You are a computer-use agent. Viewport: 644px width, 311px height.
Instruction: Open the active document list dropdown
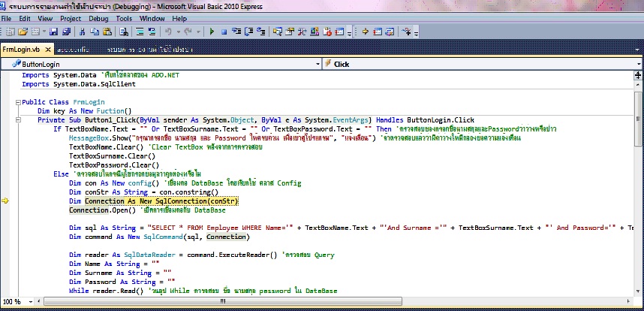pyautogui.click(x=637, y=50)
